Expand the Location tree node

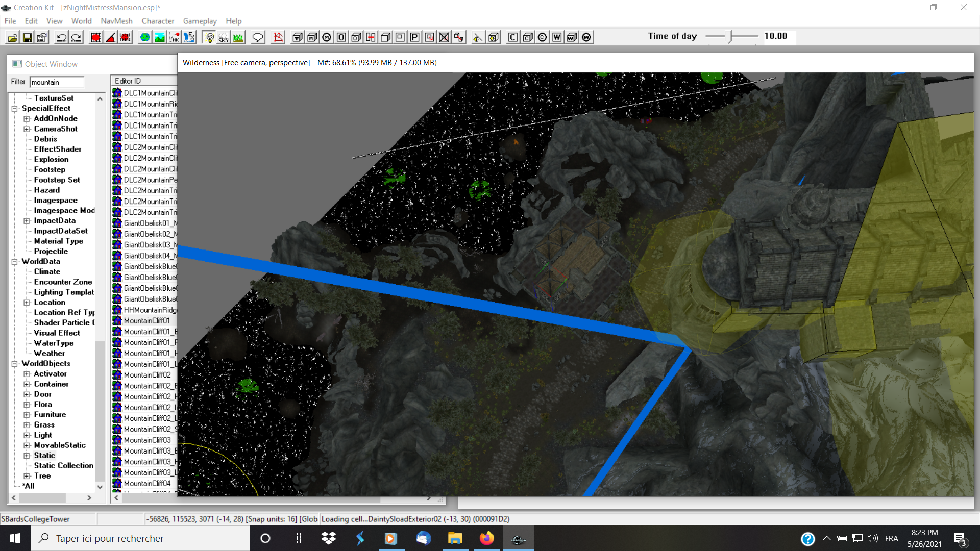27,303
